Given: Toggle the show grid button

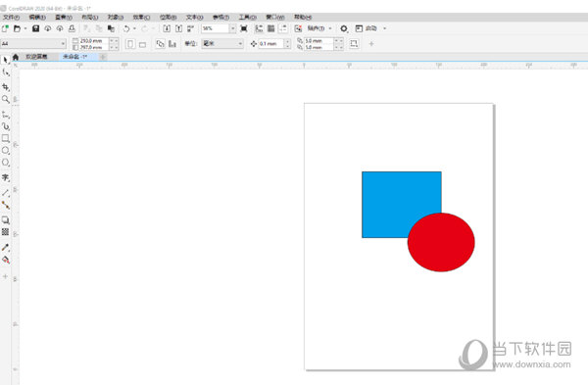Looking at the screenshot, I should tap(271, 28).
